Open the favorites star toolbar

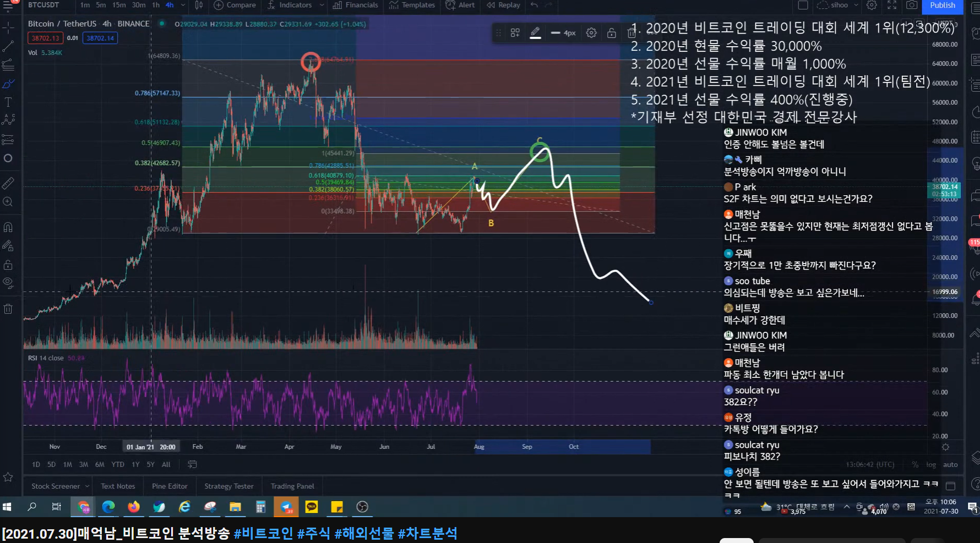(x=8, y=477)
